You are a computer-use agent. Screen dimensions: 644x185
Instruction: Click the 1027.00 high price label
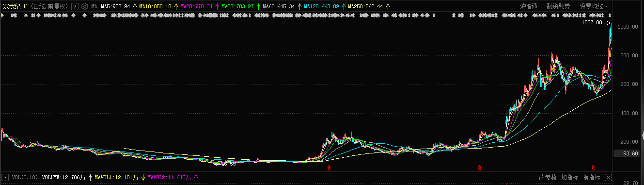tap(592, 22)
